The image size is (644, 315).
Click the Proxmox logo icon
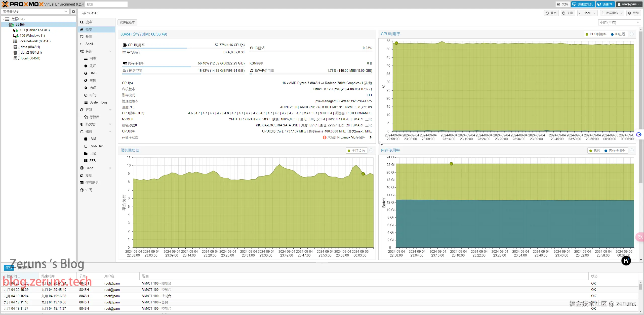coord(5,4)
